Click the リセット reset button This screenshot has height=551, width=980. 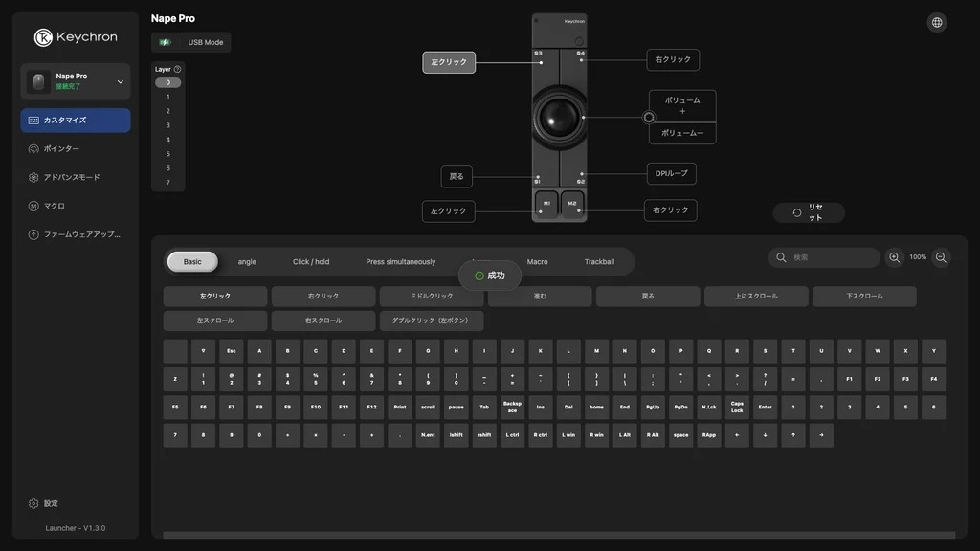tap(809, 212)
